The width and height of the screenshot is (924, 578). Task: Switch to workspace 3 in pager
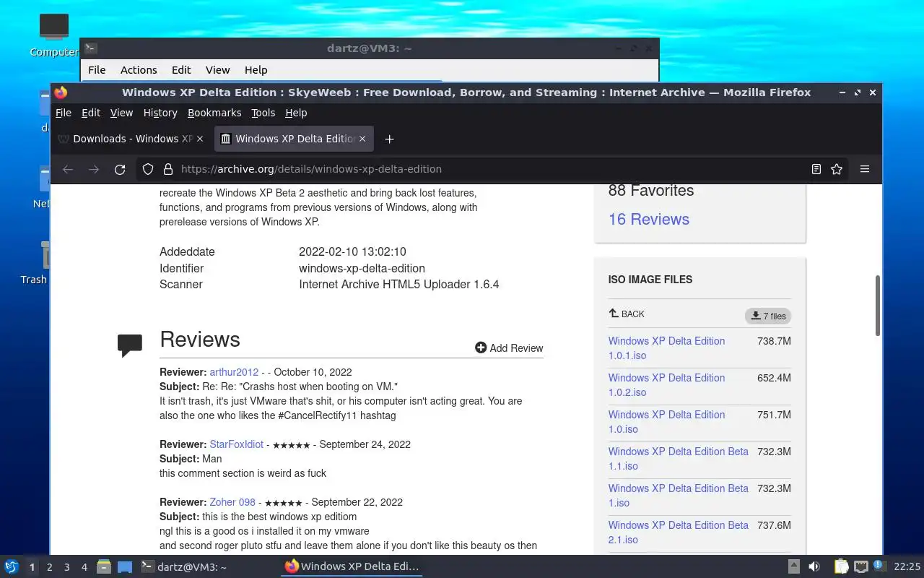(67, 567)
